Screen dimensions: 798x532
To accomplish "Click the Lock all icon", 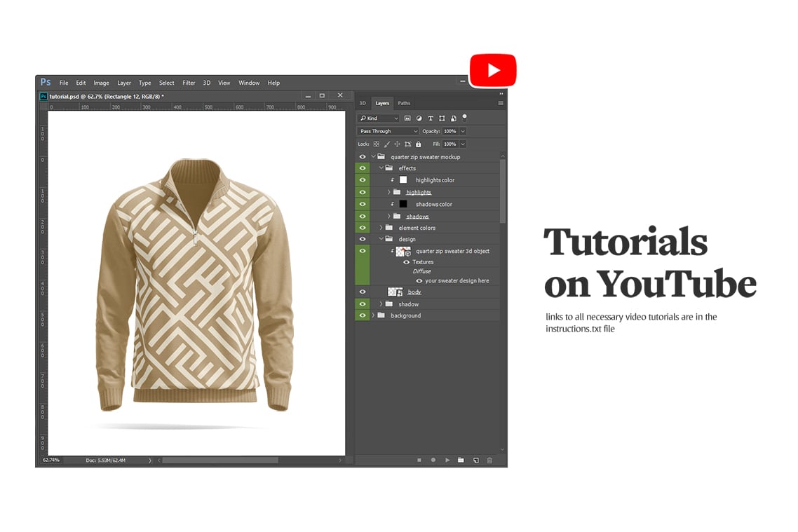I will point(419,144).
